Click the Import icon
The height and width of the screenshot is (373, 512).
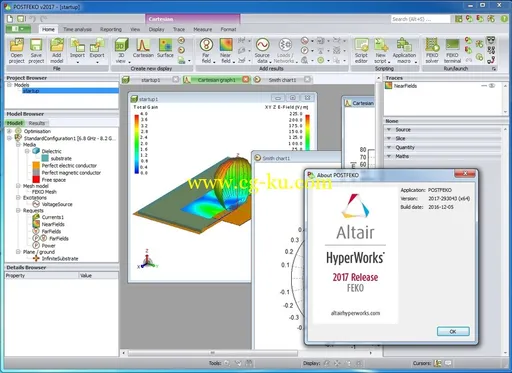pyautogui.click(x=77, y=51)
